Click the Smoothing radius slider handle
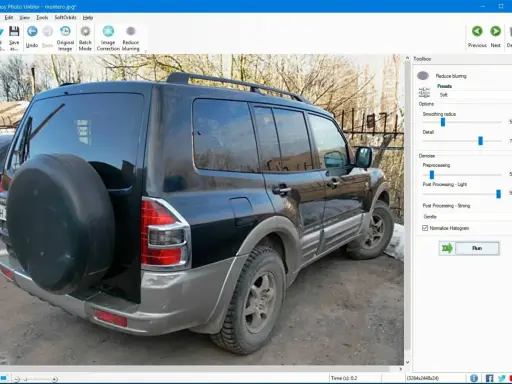 pyautogui.click(x=443, y=122)
